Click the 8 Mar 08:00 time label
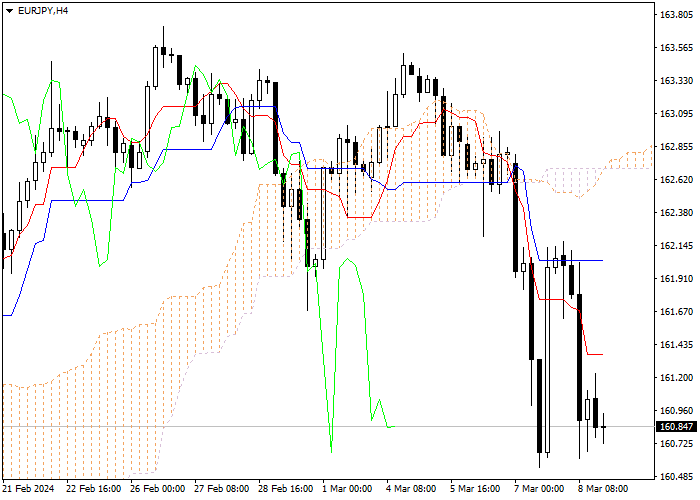This screenshot has height=500, width=700. 604,489
